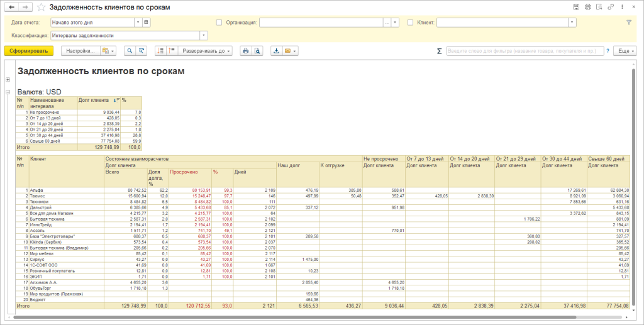
Task: Select the Просрочено column header
Action: [x=190, y=178]
